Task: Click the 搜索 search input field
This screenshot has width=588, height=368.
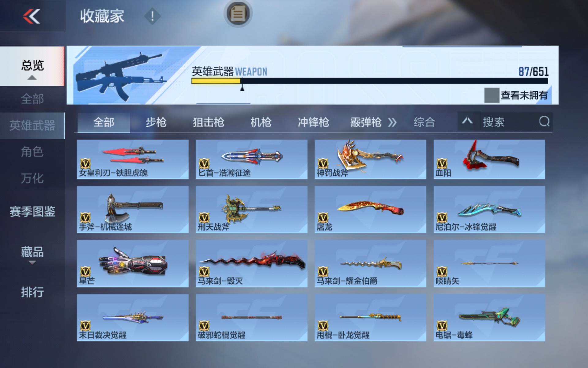Action: click(508, 122)
